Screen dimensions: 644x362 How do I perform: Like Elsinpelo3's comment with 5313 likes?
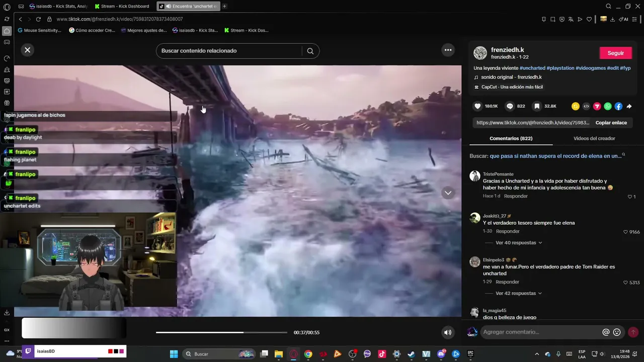tap(625, 283)
